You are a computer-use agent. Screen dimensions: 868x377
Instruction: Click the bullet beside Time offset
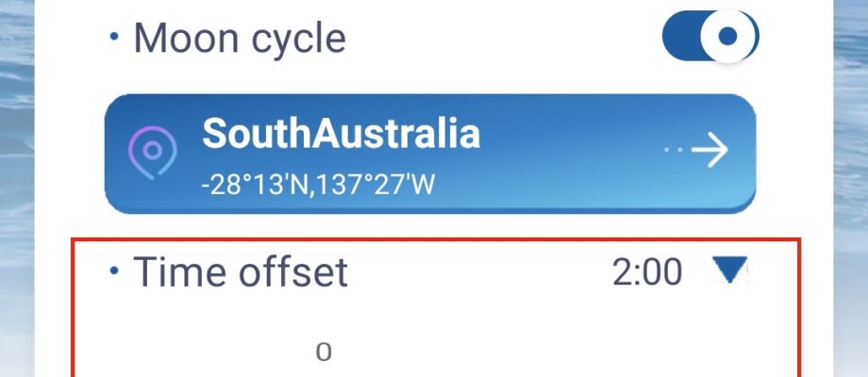(x=114, y=271)
